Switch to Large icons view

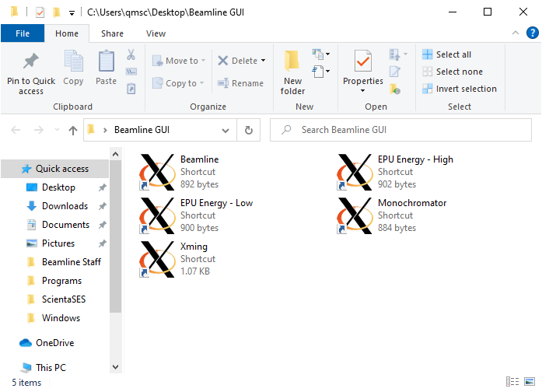530,382
